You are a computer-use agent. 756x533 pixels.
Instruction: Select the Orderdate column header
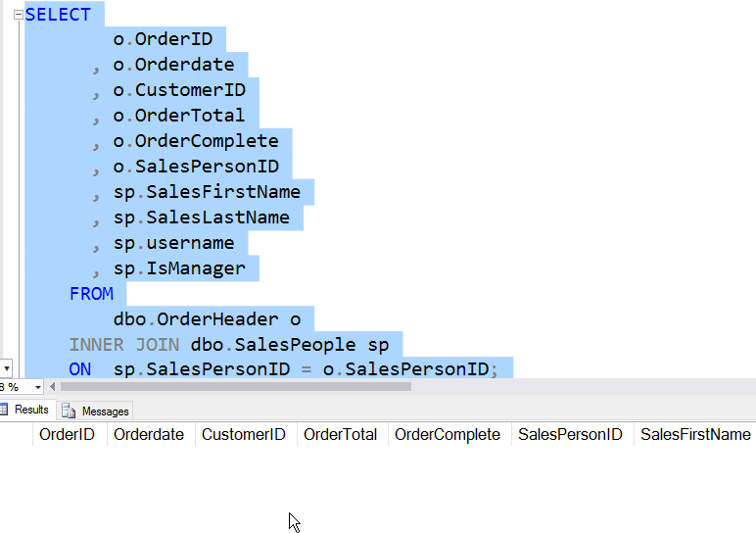[x=149, y=435]
